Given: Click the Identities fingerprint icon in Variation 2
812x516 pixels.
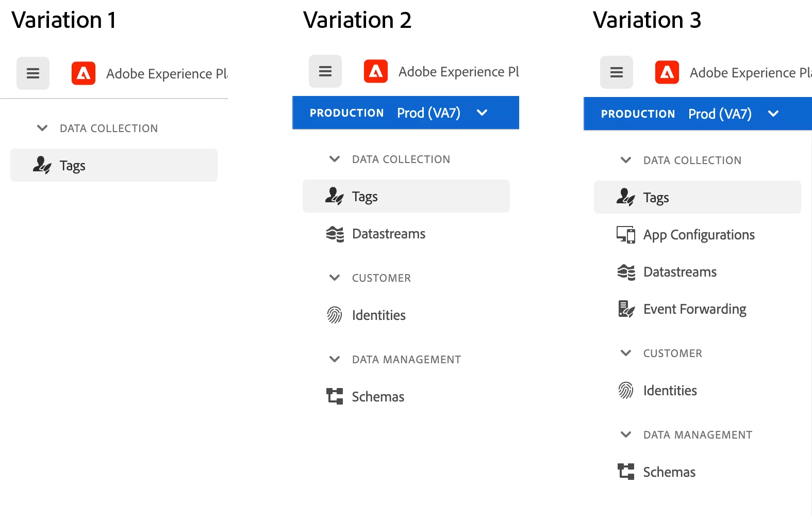Looking at the screenshot, I should tap(335, 315).
